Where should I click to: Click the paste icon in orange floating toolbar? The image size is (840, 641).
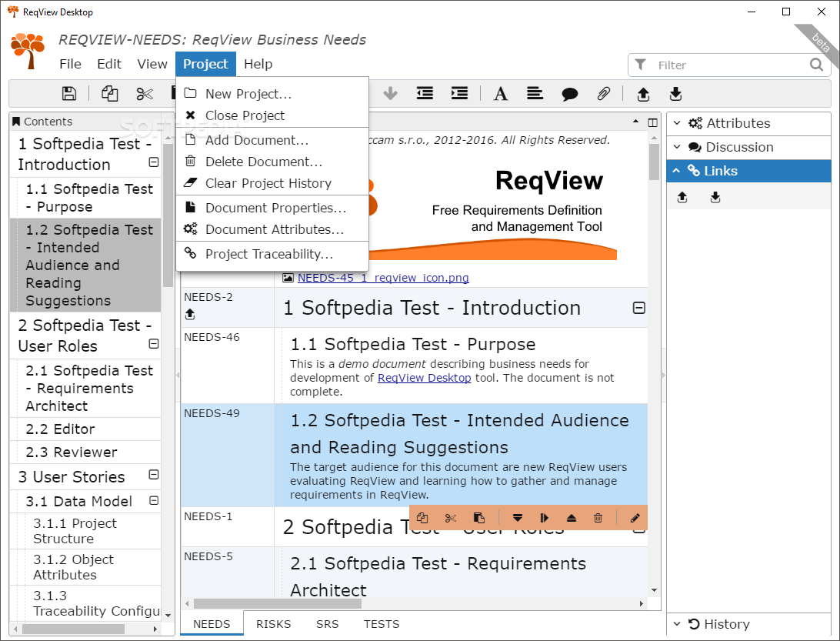tap(479, 518)
